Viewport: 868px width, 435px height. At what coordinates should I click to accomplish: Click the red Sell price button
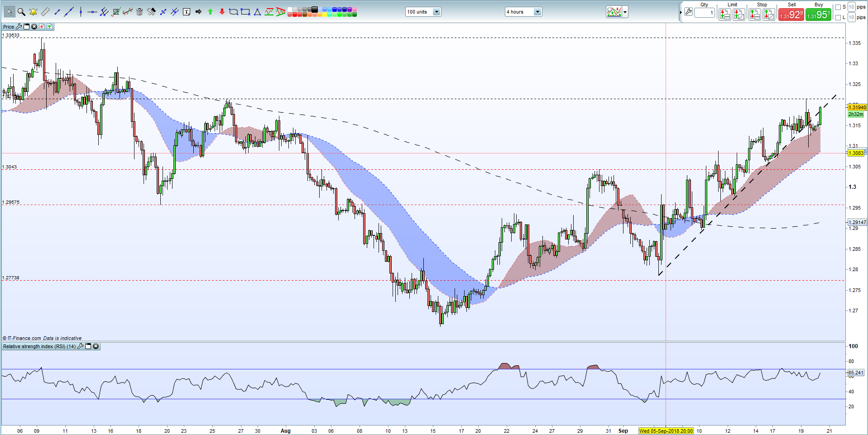[x=791, y=14]
